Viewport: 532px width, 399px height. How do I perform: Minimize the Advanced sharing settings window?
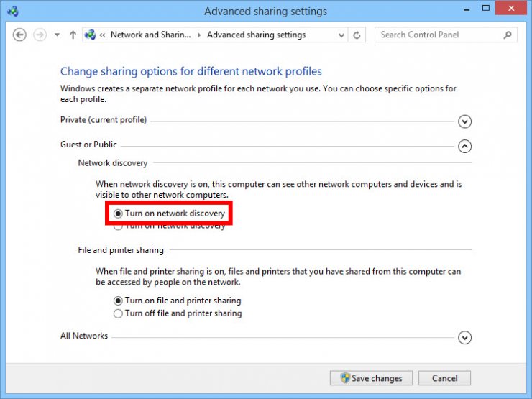467,9
